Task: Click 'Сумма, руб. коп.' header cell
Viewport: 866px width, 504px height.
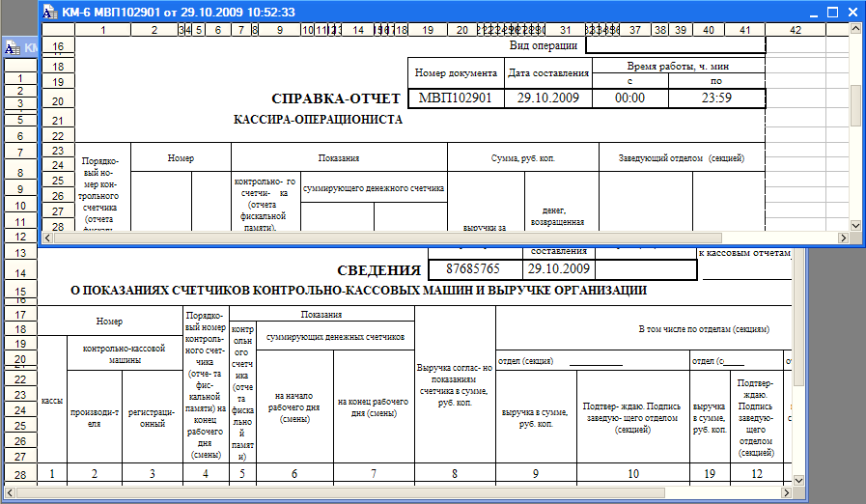Action: (x=523, y=158)
